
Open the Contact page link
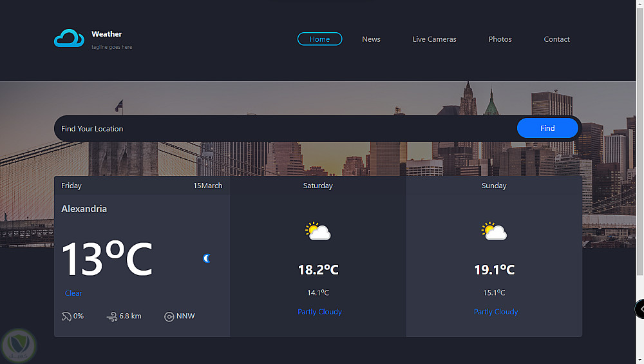click(x=556, y=39)
